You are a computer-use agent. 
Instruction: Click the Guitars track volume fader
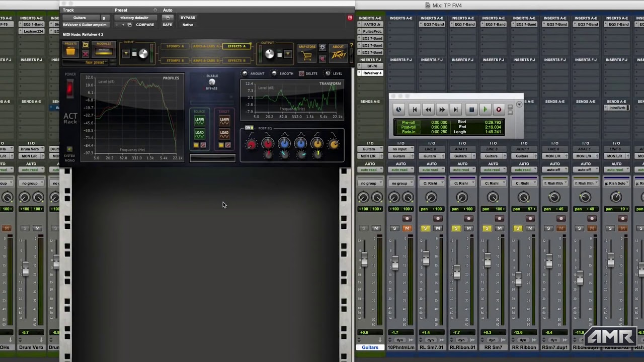pos(364,260)
